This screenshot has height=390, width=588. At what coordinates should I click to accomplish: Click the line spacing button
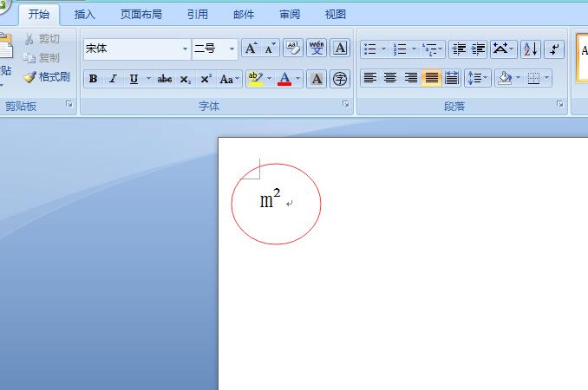pyautogui.click(x=477, y=78)
